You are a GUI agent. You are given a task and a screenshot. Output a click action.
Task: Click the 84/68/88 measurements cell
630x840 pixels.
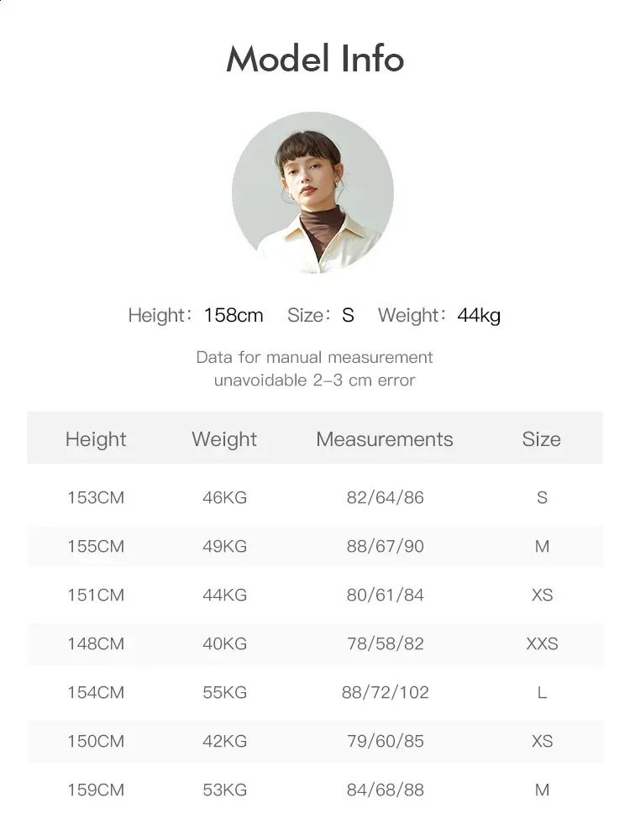click(385, 790)
